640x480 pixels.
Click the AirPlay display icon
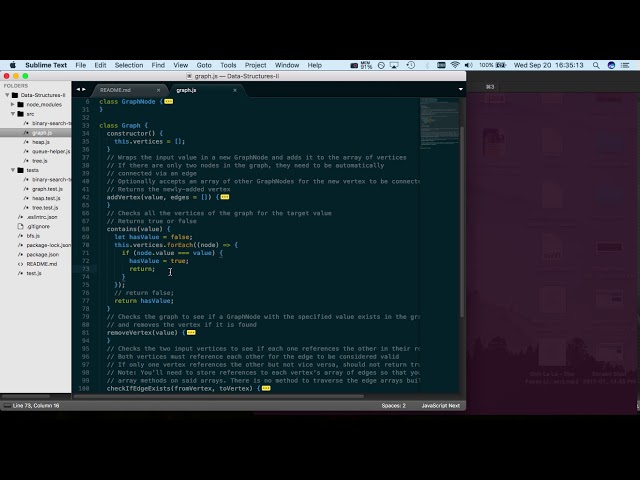coord(394,65)
